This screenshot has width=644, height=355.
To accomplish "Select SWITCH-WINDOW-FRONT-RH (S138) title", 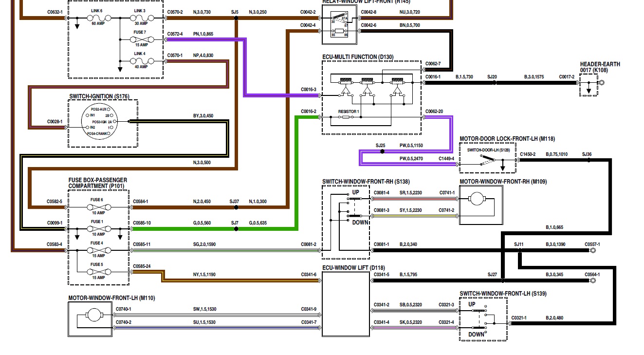I will pyautogui.click(x=366, y=182).
